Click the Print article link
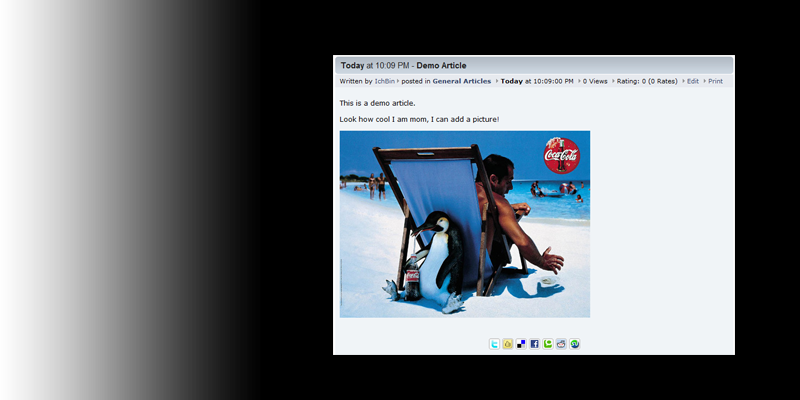 715,81
